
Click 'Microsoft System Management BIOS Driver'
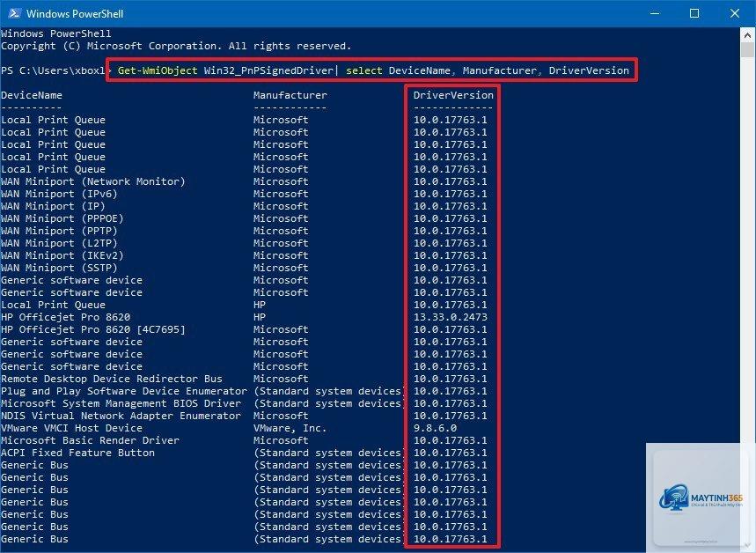[121, 403]
